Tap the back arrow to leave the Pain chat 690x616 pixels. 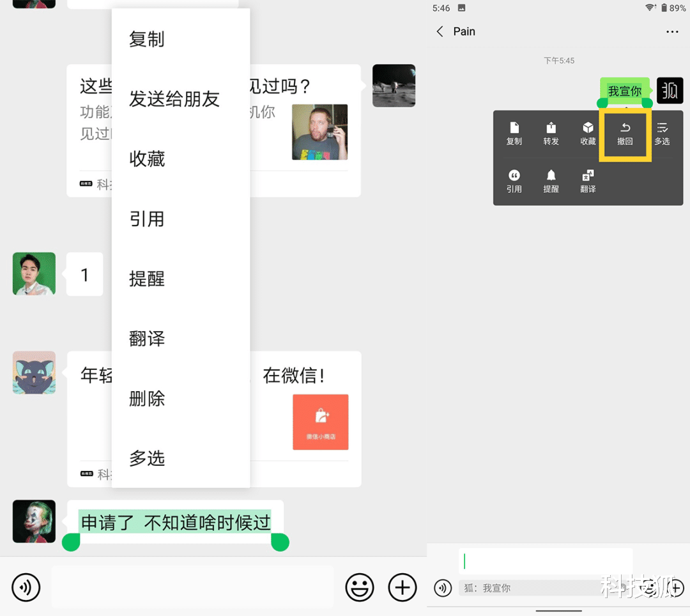tap(440, 31)
